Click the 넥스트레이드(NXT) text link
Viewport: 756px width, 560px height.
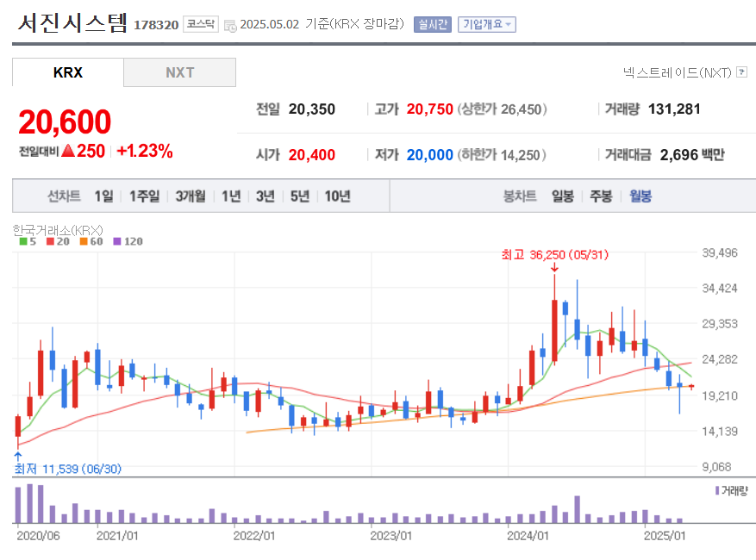tap(677, 72)
